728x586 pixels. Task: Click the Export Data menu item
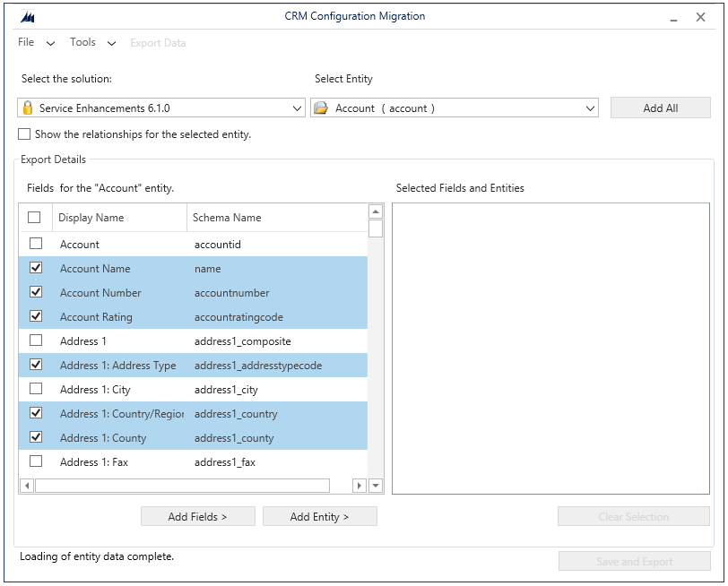point(158,42)
